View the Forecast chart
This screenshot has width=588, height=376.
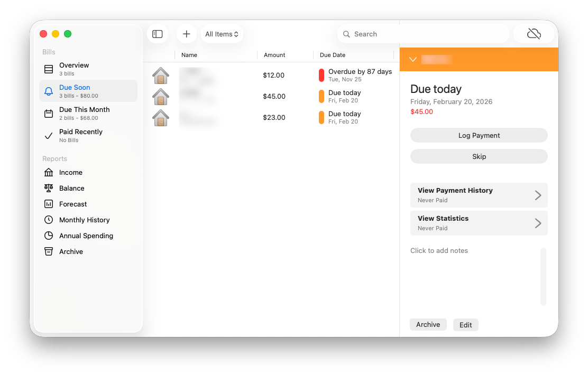(72, 204)
